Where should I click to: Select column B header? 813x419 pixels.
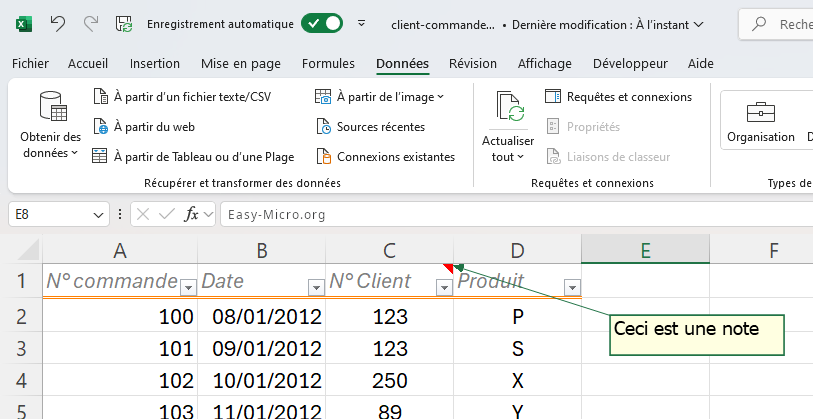point(261,250)
